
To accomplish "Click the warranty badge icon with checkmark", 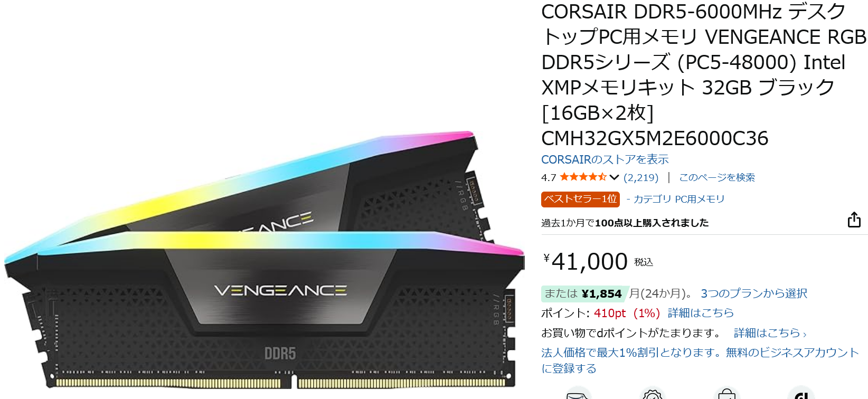I will (652, 394).
